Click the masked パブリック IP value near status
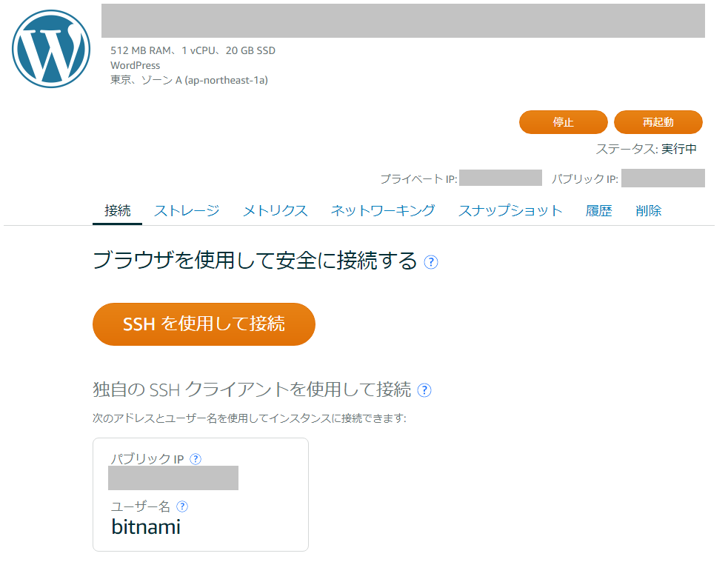 click(x=663, y=178)
